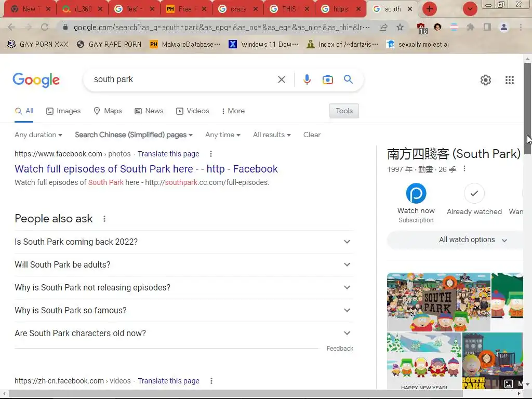
Task: Open Watch full episodes of South Park link
Action: coord(146,169)
